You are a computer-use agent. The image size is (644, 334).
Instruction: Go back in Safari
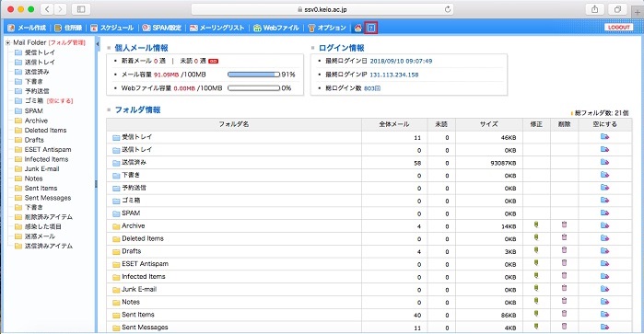click(x=47, y=9)
